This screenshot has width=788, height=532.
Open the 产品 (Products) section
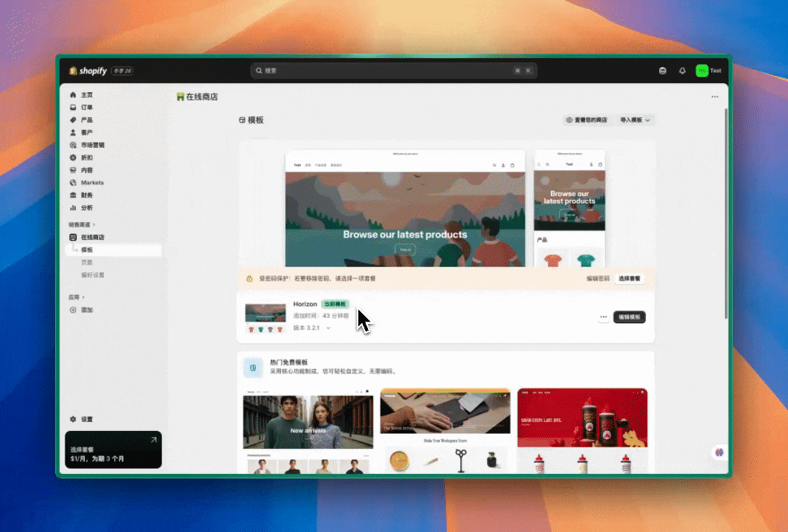pos(86,120)
